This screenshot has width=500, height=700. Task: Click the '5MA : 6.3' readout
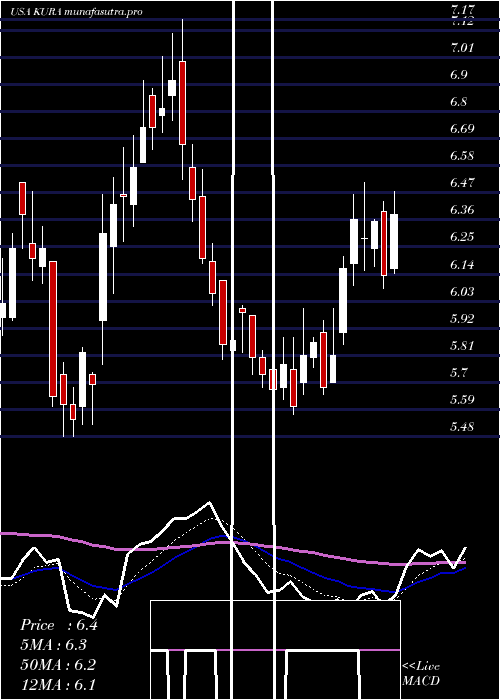(x=54, y=645)
